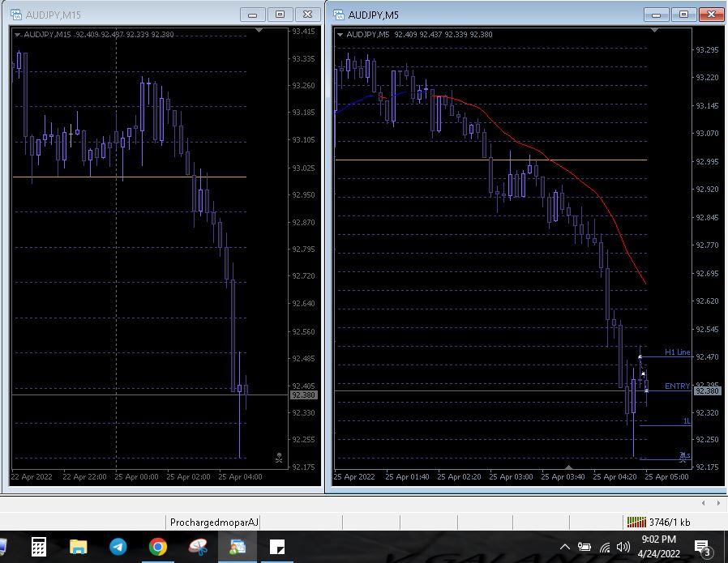Viewport: 728px width, 563px height.
Task: Click the skull icon in M15 chart
Action: [279, 457]
